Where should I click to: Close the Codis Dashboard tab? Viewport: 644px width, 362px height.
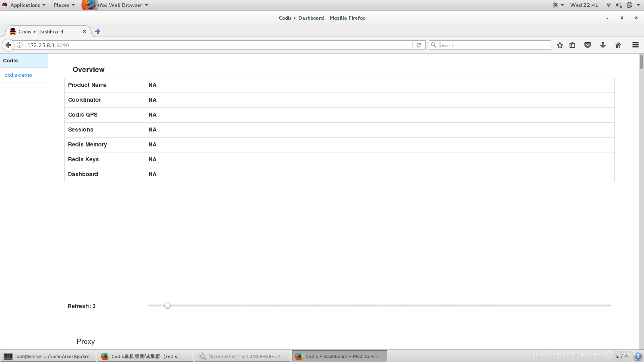(85, 31)
